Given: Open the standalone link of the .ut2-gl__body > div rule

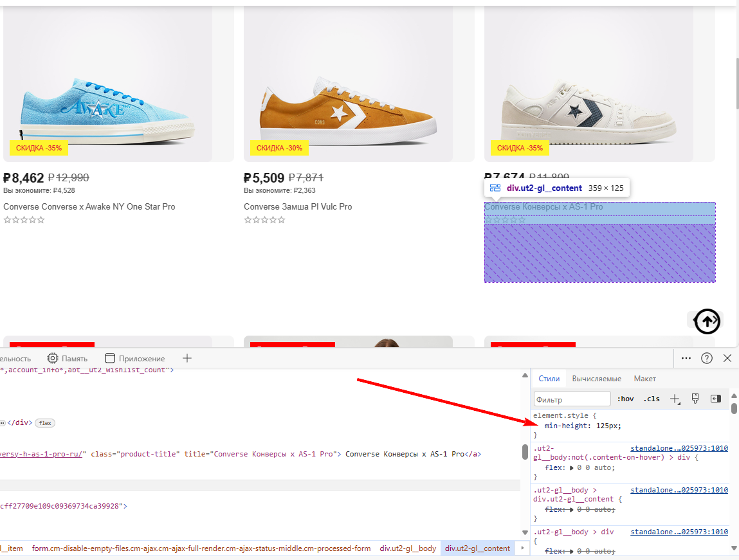Looking at the screenshot, I should click(x=679, y=532).
